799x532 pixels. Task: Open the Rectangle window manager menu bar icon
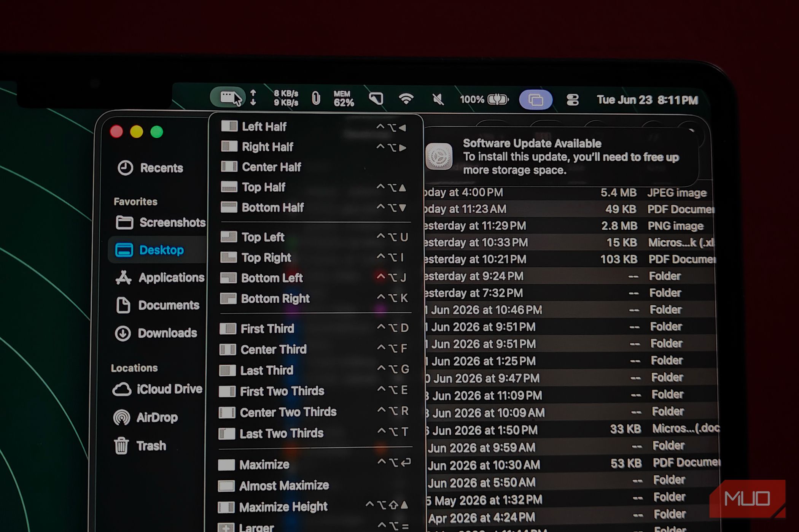click(228, 98)
